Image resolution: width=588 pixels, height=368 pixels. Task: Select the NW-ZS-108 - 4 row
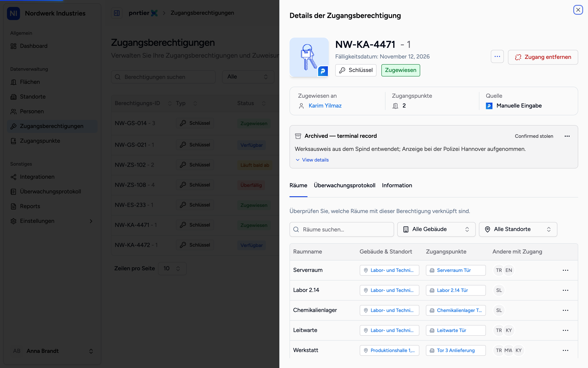[x=195, y=185]
